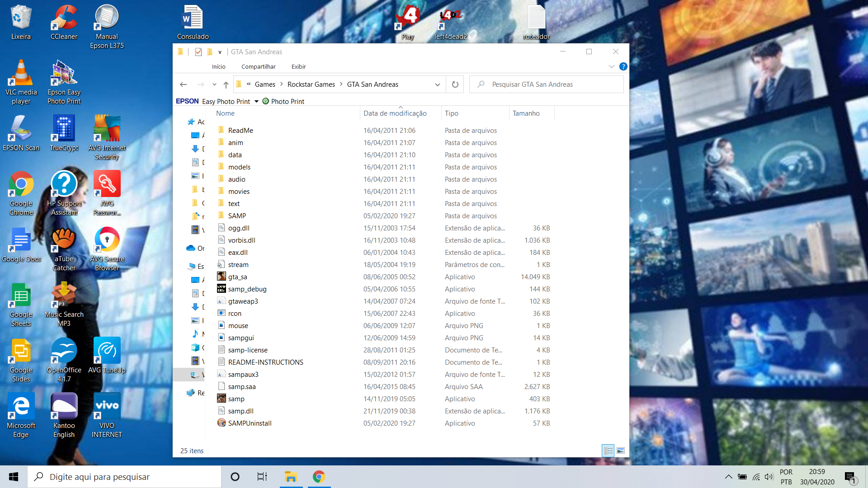Launch OpenOffice 4.1.7 from the desktop

[x=64, y=361]
